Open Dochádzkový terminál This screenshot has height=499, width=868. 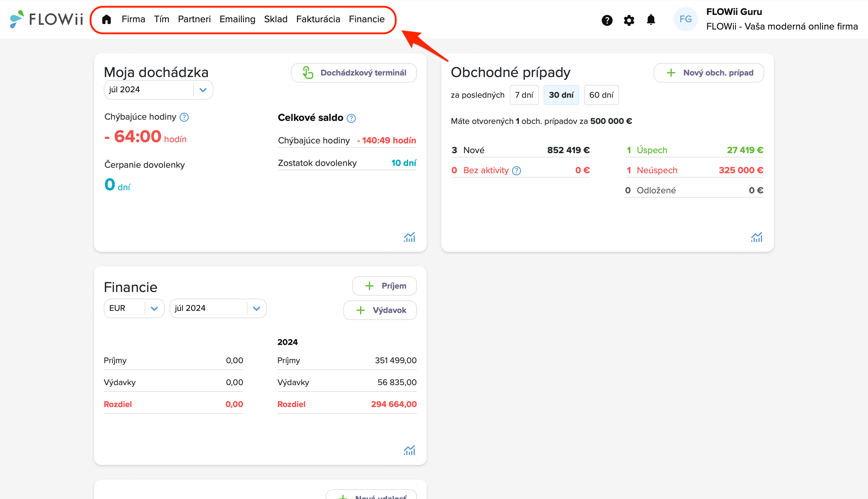pos(354,73)
